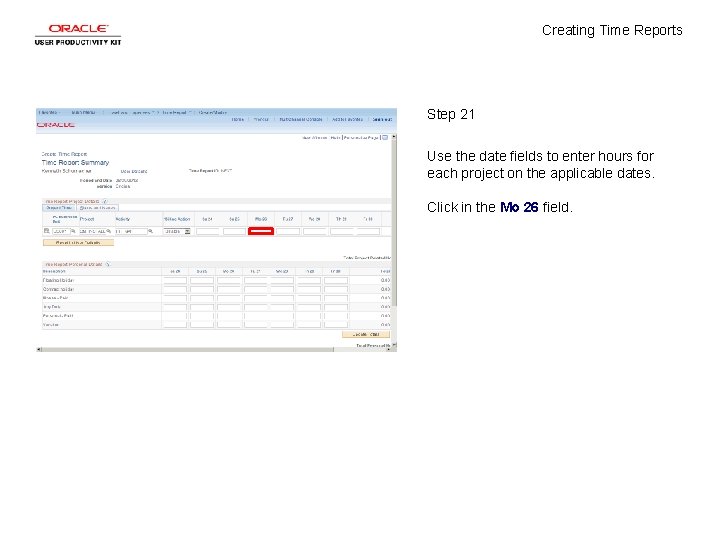
Task: Click the Home link
Action: [x=237, y=119]
